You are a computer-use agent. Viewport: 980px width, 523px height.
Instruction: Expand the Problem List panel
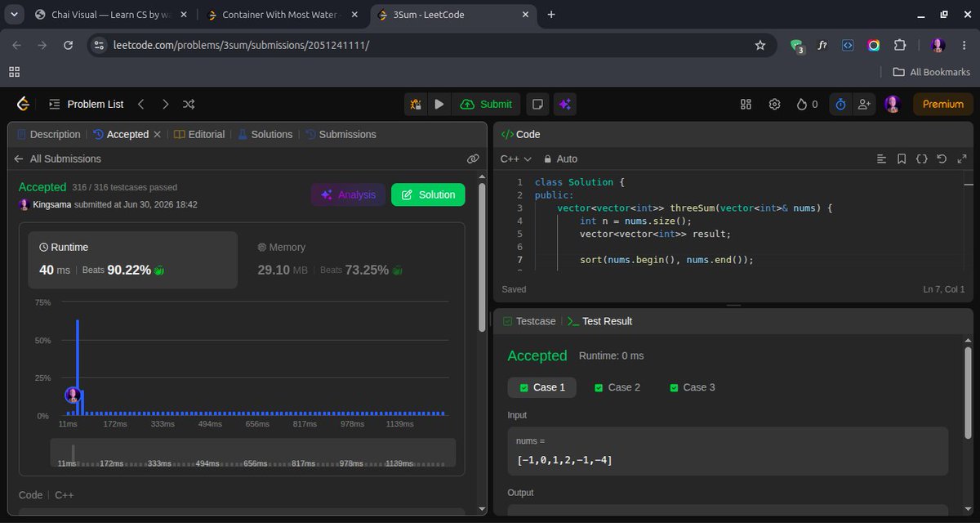86,104
